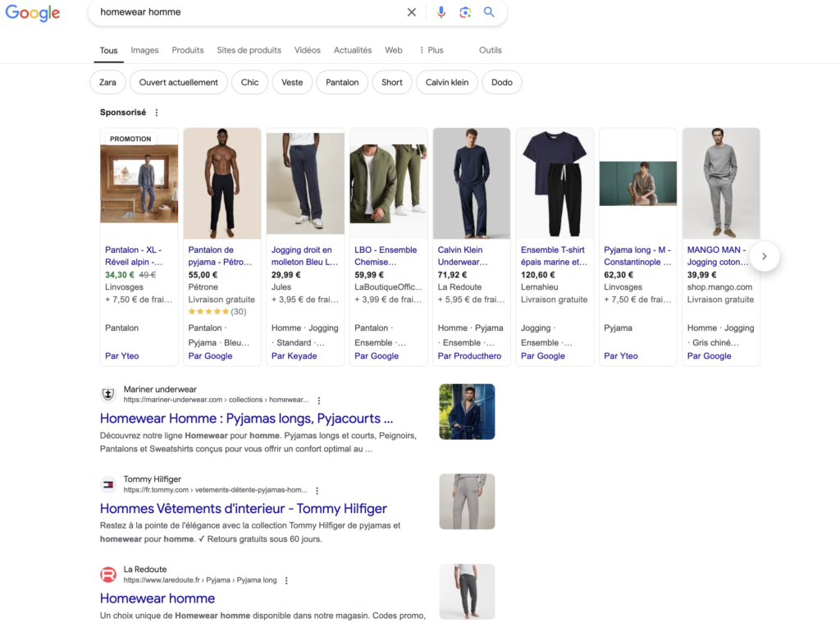This screenshot has height=623, width=840.
Task: Apply the Veste filter chip
Action: click(x=292, y=82)
